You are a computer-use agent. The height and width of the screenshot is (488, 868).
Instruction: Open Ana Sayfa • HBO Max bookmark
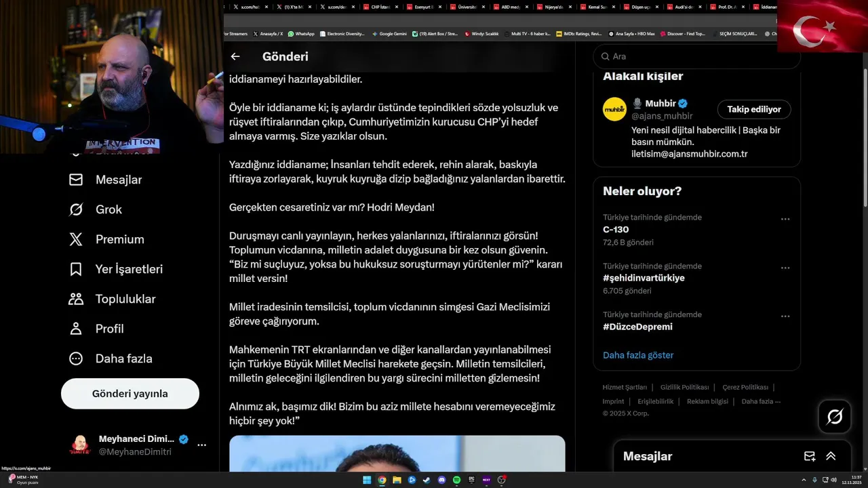632,33
